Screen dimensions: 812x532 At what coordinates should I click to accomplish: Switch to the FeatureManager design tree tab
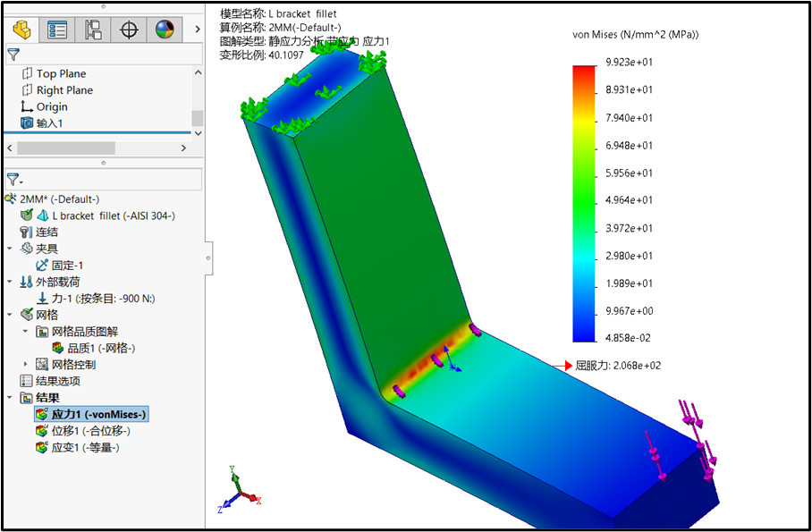pyautogui.click(x=21, y=30)
